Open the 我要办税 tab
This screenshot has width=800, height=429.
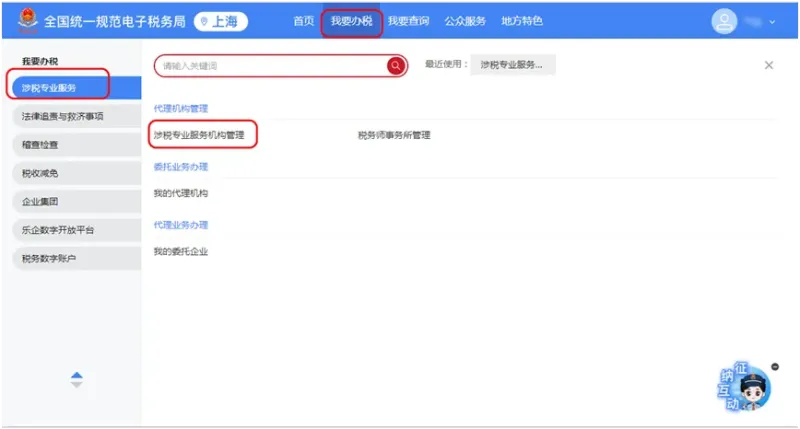pos(352,21)
